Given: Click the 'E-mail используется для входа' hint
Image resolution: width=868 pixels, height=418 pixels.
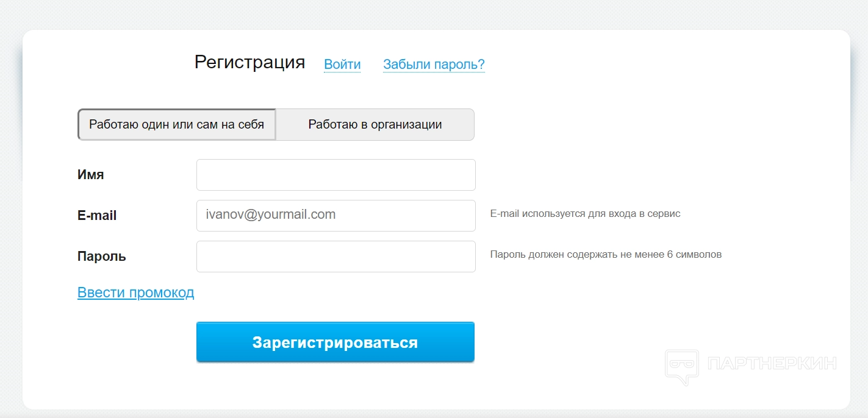Looking at the screenshot, I should [585, 214].
